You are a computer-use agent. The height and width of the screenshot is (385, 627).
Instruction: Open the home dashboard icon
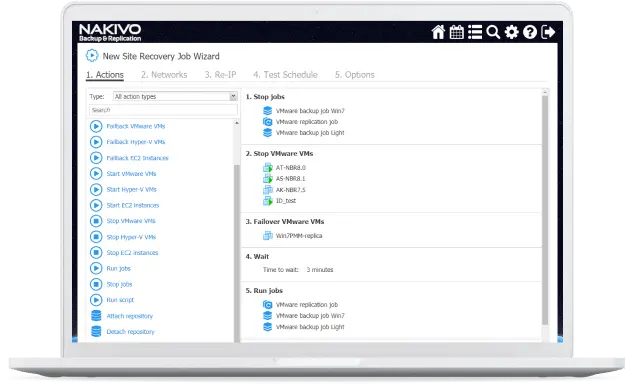pos(438,32)
